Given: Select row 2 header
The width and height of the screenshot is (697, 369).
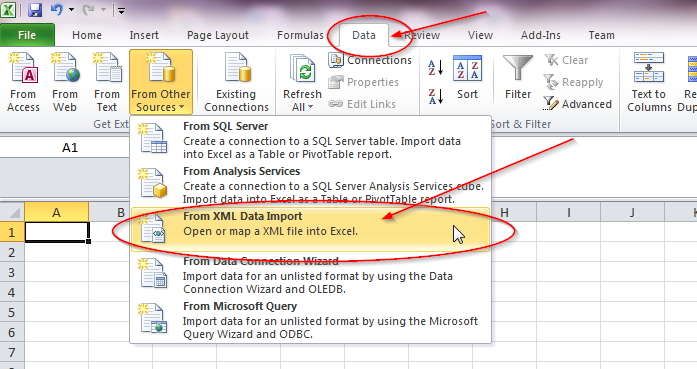Looking at the screenshot, I should click(12, 252).
